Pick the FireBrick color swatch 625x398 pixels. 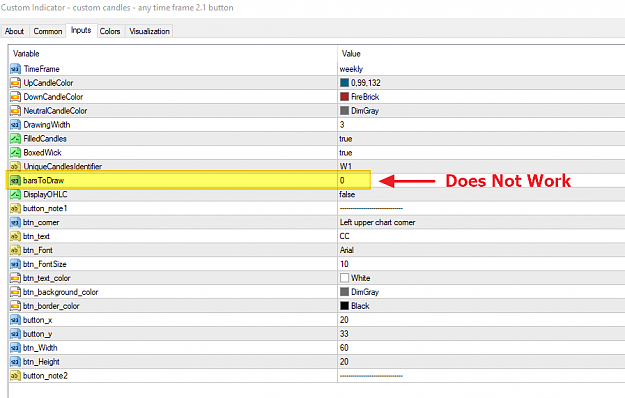click(x=344, y=97)
